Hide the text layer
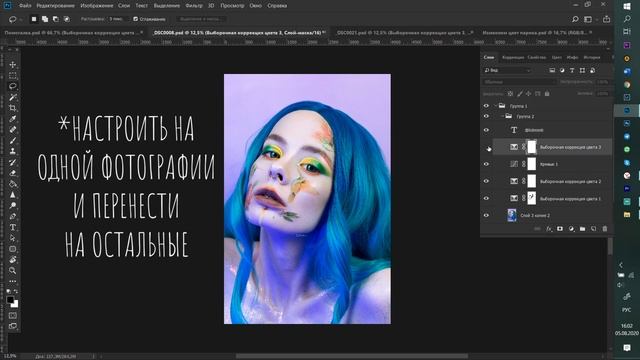Viewport: 640px width, 360px height. [486, 130]
